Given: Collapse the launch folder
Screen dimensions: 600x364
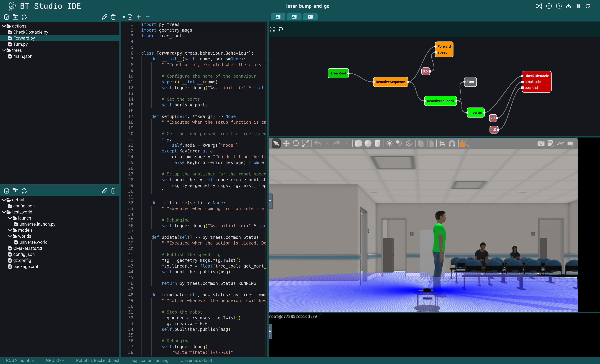Looking at the screenshot, I should click(x=10, y=218).
